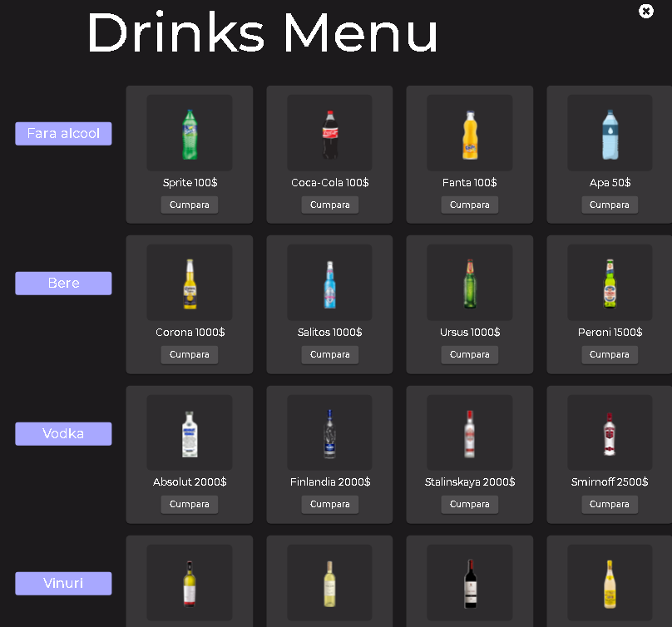Click the Fanta 100$ label
The height and width of the screenshot is (627, 672).
[470, 183]
